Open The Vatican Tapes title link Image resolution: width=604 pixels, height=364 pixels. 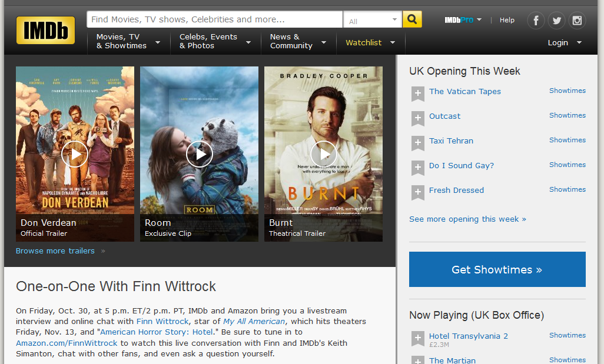coord(465,92)
